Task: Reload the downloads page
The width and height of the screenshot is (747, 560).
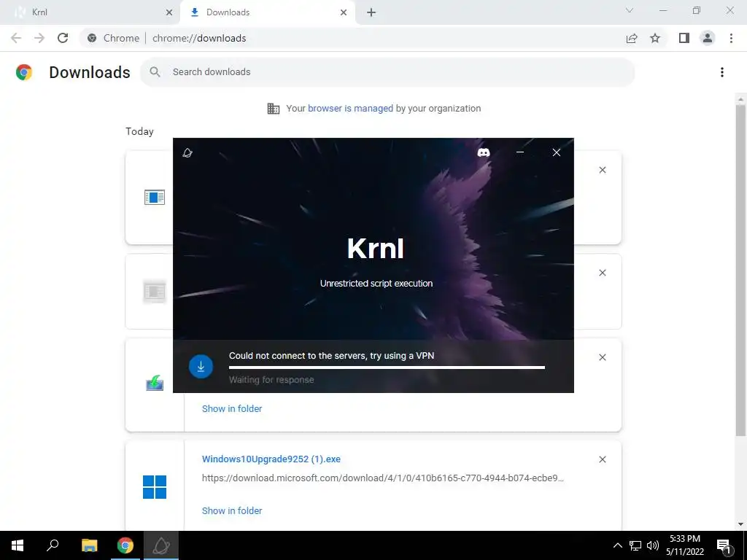Action: (x=63, y=38)
